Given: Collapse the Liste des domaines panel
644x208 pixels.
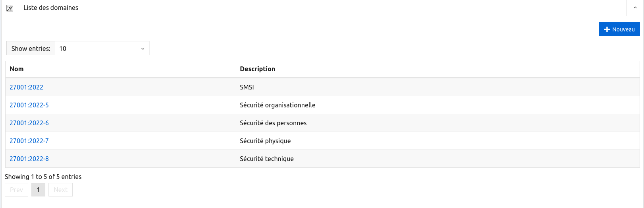Looking at the screenshot, I should click(x=635, y=8).
